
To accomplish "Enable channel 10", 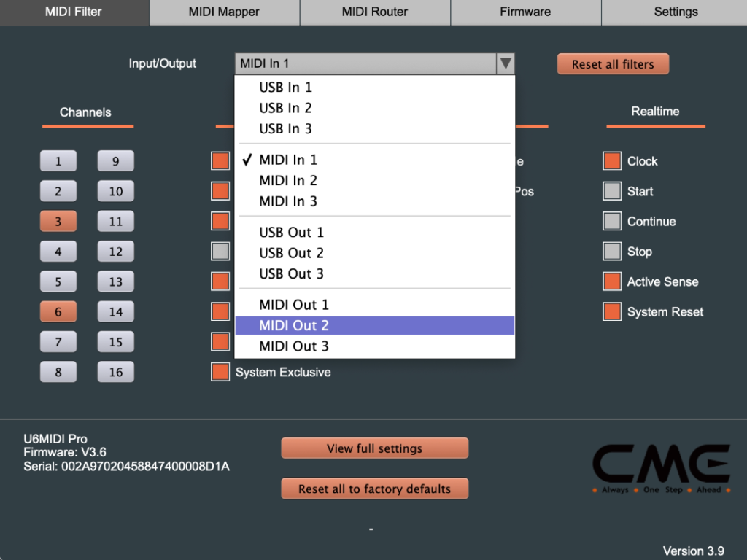I will pyautogui.click(x=115, y=191).
